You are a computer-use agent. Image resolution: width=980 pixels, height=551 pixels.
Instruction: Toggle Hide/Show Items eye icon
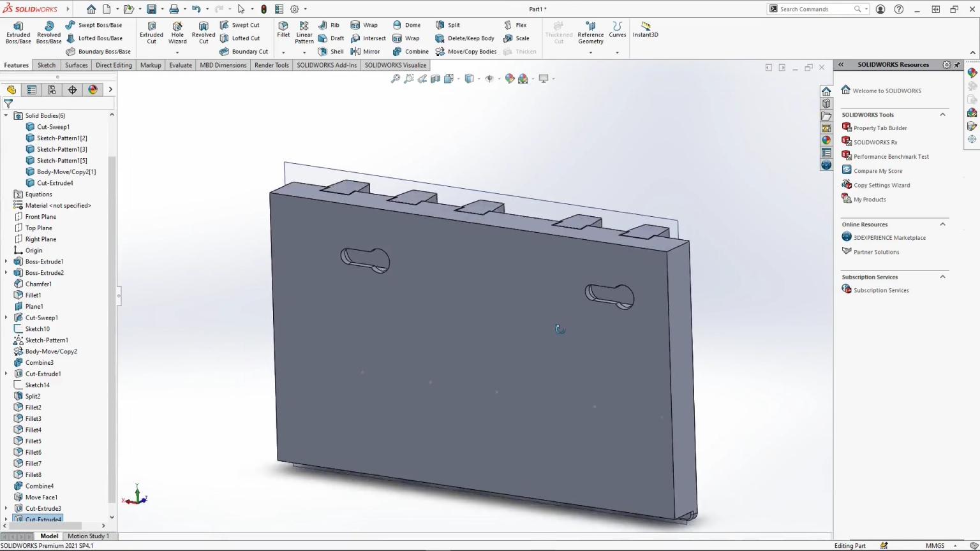pos(489,78)
